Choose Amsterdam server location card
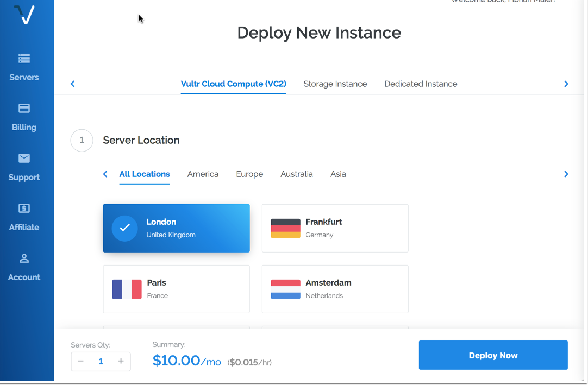588x385 pixels. click(335, 289)
